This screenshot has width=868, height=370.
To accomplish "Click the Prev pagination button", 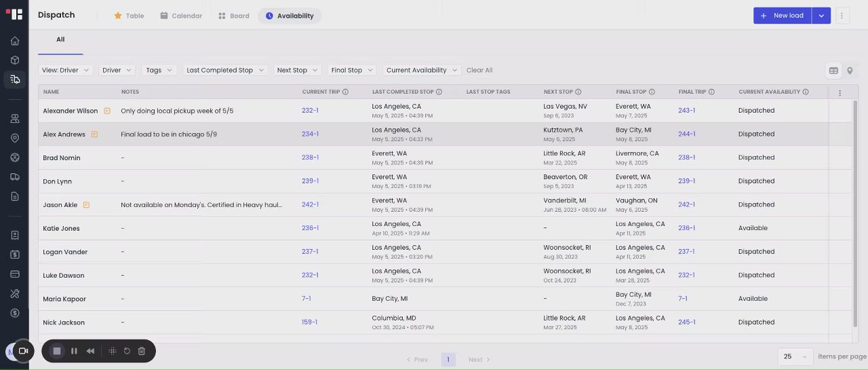I will (x=417, y=359).
